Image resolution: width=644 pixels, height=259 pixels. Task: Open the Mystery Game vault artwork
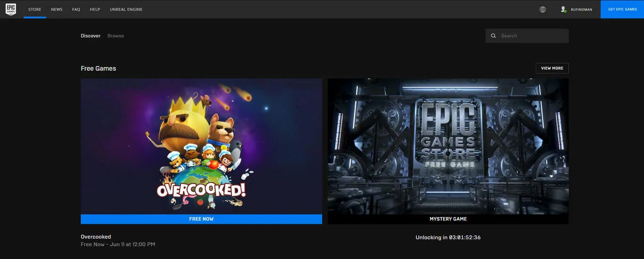click(448, 146)
